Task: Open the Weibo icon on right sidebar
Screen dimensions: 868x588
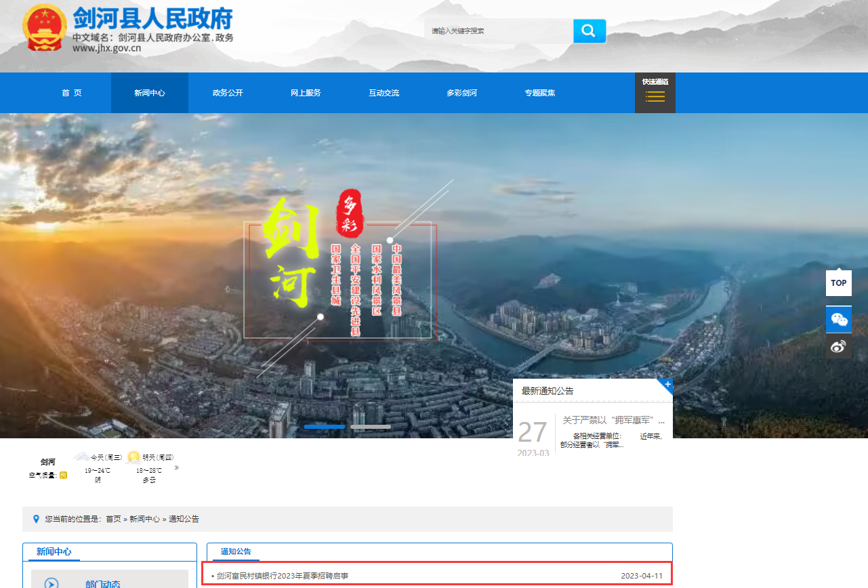Action: (x=839, y=346)
